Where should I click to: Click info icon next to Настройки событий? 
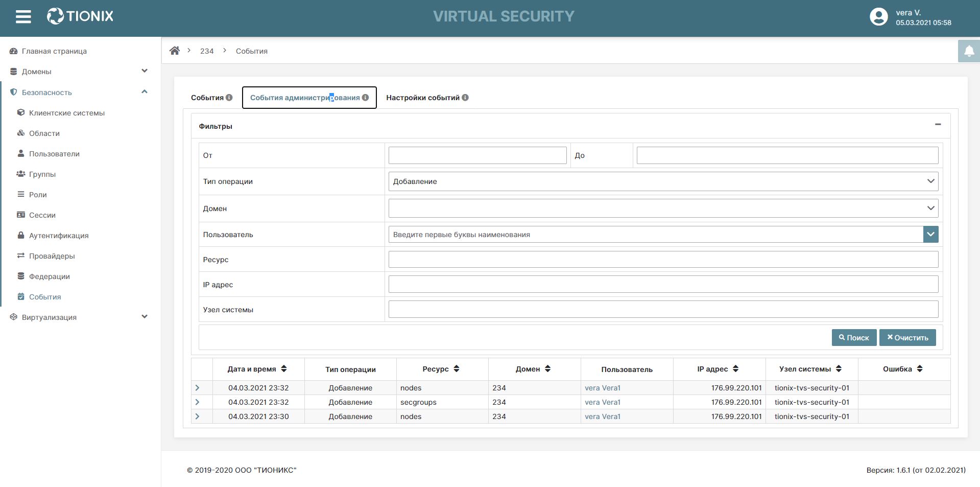pos(465,98)
